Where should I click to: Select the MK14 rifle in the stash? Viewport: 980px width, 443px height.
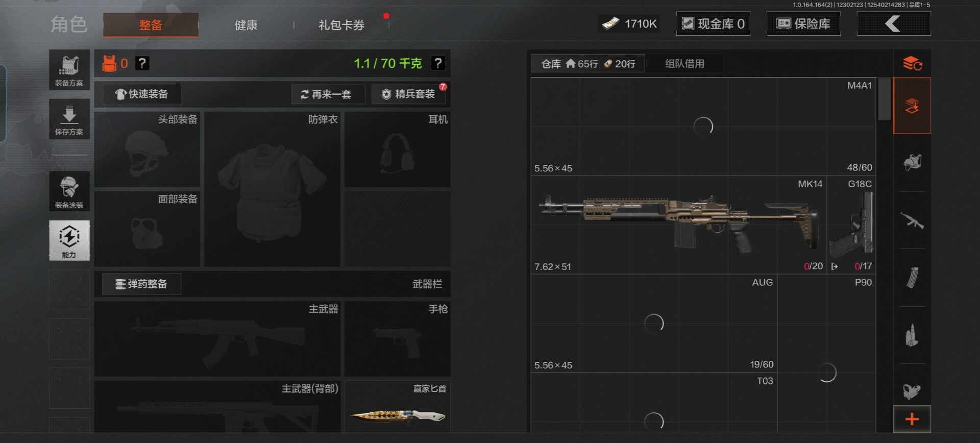678,225
